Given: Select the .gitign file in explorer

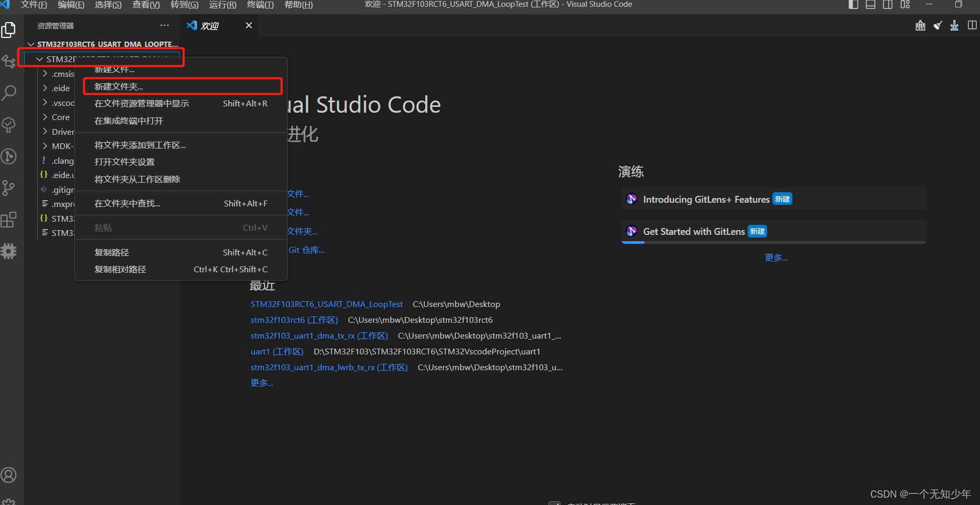Looking at the screenshot, I should pos(58,190).
